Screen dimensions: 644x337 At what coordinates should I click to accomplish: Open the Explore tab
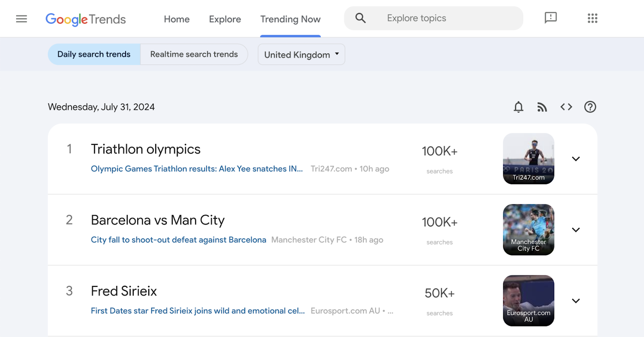tap(225, 19)
